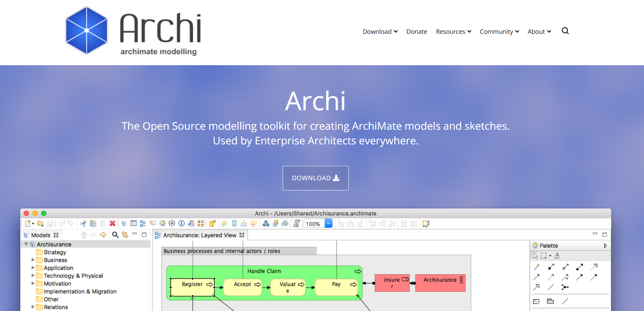Select the Magic Connector wand tool
The width and height of the screenshot is (644, 311).
click(537, 267)
